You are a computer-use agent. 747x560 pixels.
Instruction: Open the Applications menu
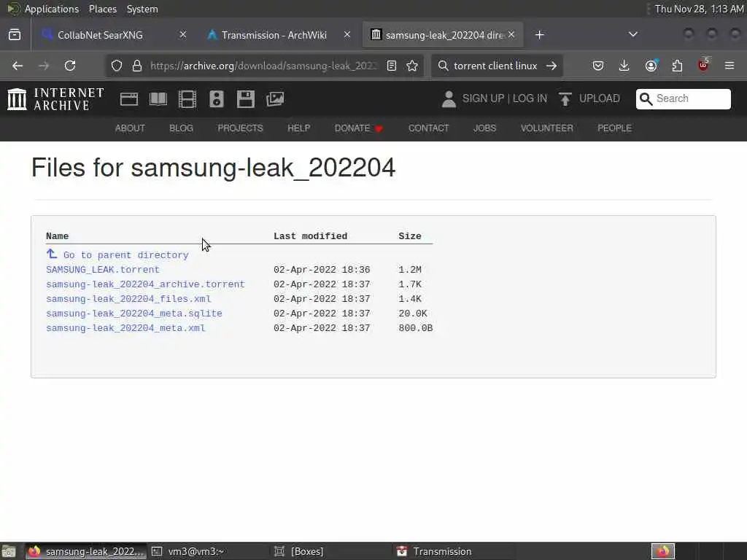click(52, 9)
